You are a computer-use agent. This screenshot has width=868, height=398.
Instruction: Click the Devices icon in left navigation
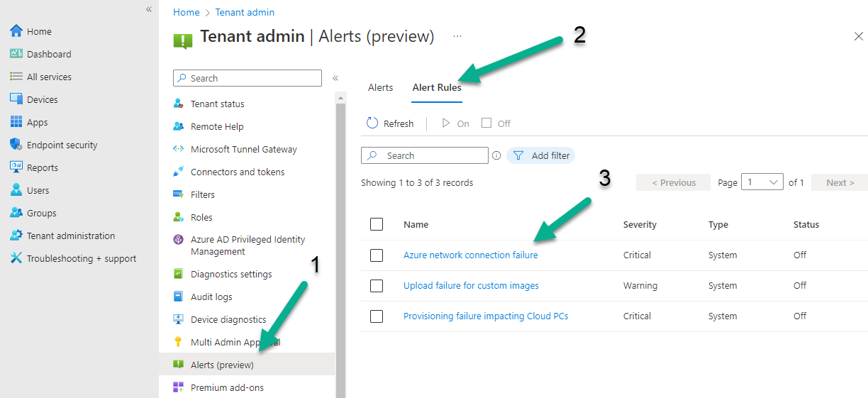click(16, 99)
